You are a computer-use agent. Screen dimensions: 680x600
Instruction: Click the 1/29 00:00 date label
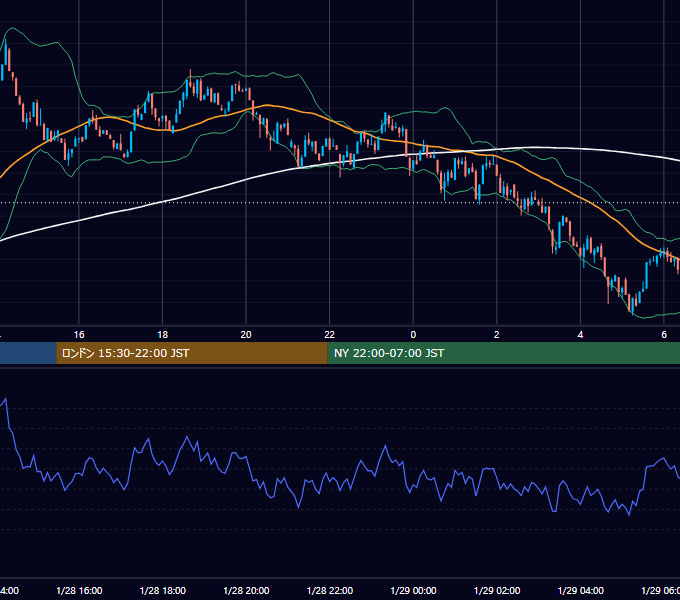pyautogui.click(x=413, y=591)
